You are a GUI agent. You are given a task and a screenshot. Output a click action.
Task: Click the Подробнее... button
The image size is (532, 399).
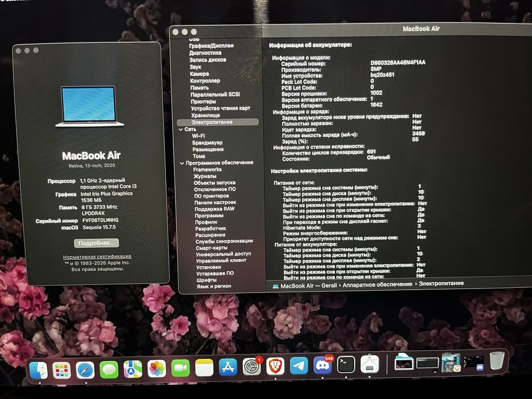[97, 243]
